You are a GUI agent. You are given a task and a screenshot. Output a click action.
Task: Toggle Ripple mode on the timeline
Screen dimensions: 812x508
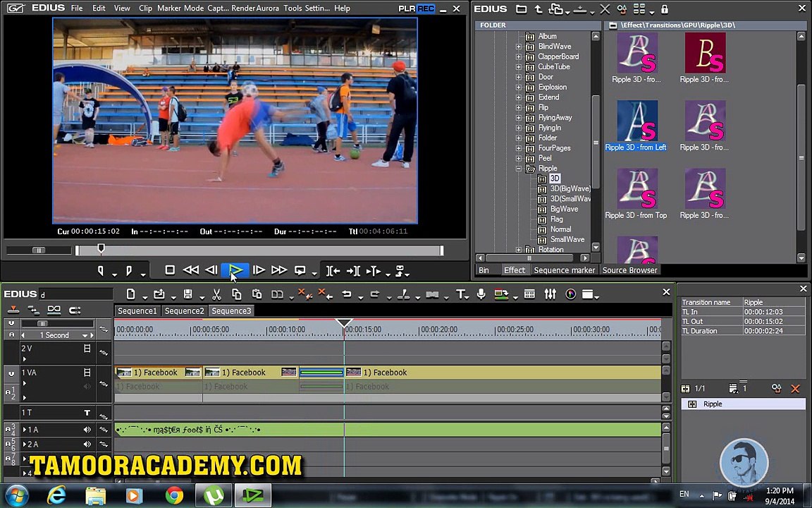[34, 310]
